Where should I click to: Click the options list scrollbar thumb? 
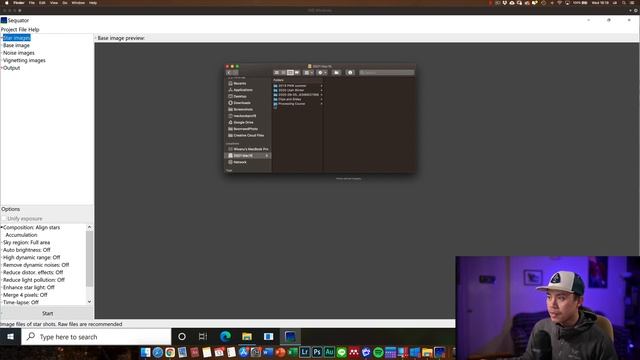click(x=89, y=258)
